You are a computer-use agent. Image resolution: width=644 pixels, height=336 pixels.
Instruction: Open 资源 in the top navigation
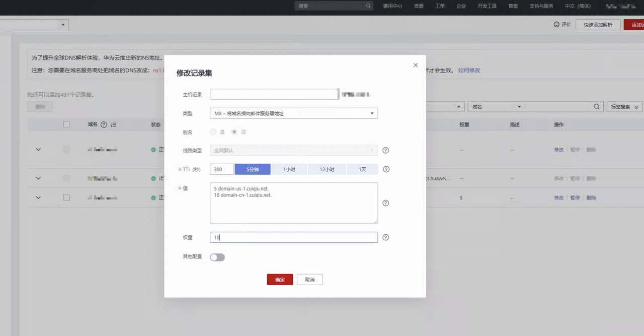pos(419,6)
